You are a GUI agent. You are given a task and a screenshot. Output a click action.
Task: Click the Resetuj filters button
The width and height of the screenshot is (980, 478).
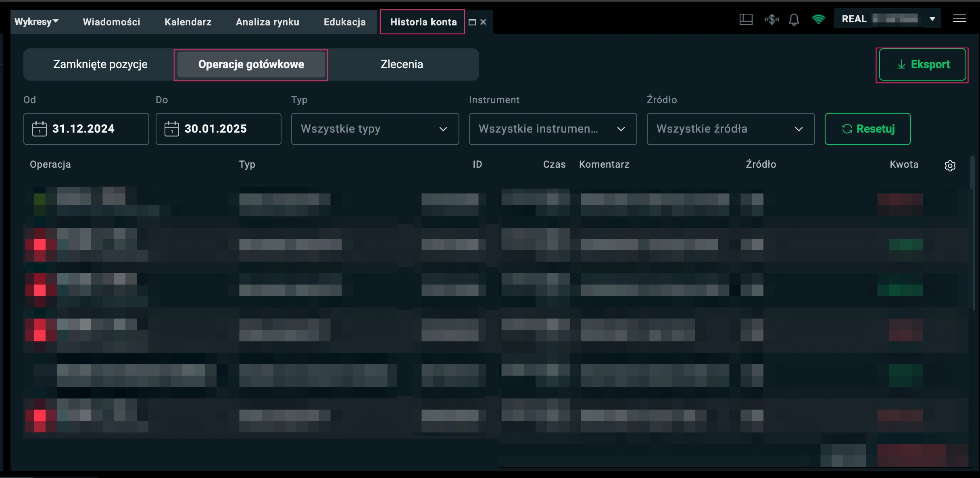[867, 129]
